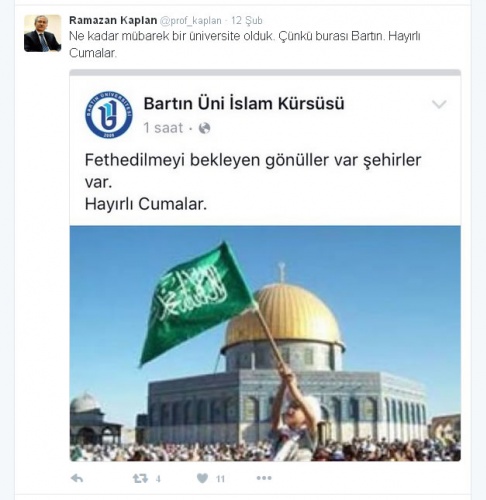Click the reply arrow icon
The width and height of the screenshot is (486, 500).
click(77, 478)
